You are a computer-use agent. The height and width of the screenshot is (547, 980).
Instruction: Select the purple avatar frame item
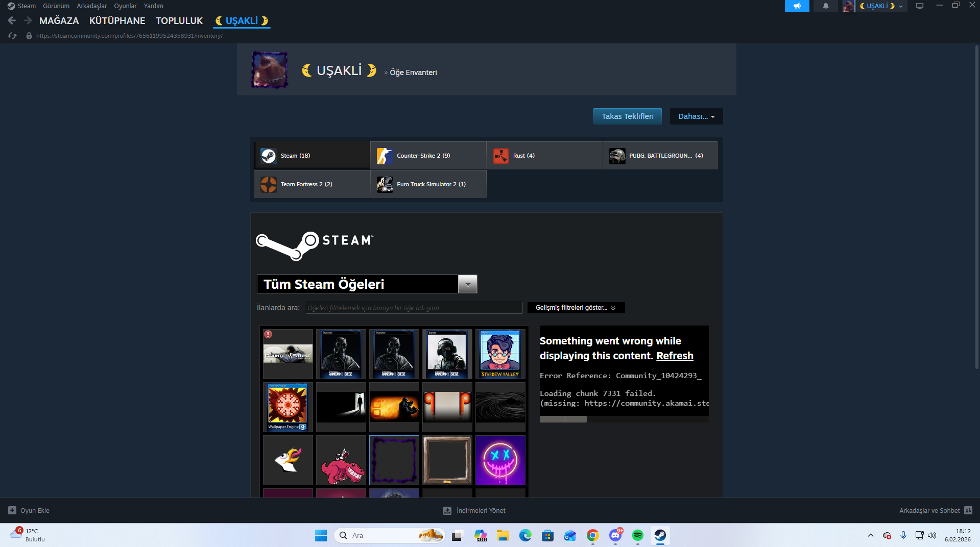[x=394, y=460]
